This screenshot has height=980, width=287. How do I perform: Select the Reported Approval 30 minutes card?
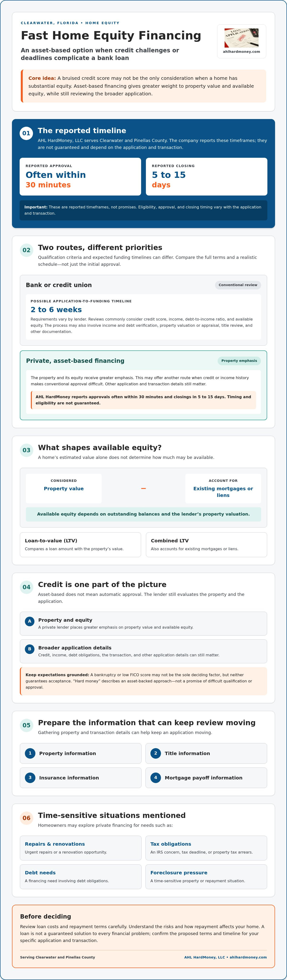point(80,177)
